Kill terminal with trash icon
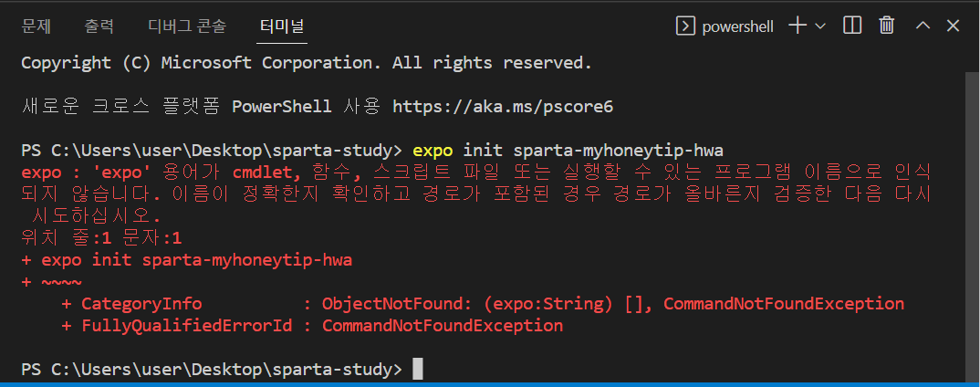The width and height of the screenshot is (980, 387). click(886, 26)
